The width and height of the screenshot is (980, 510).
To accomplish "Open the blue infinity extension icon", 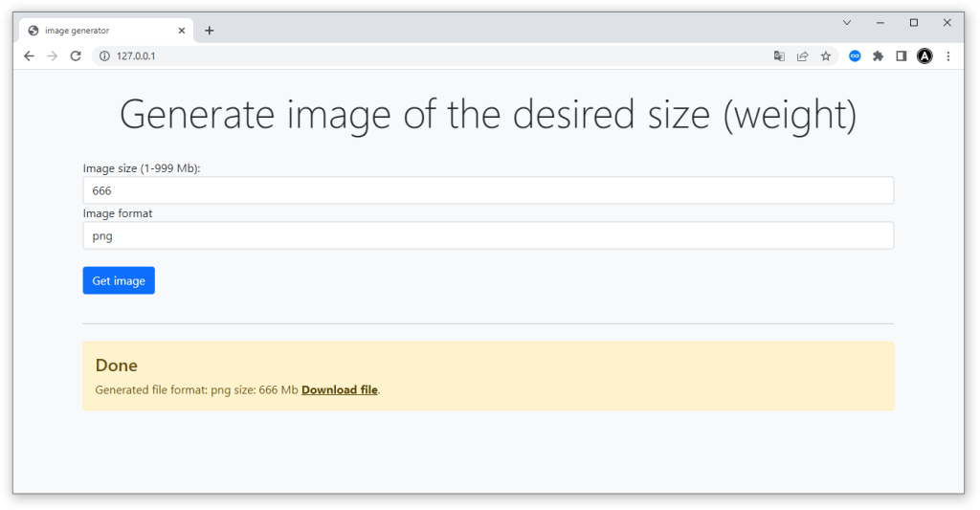I will [x=855, y=56].
